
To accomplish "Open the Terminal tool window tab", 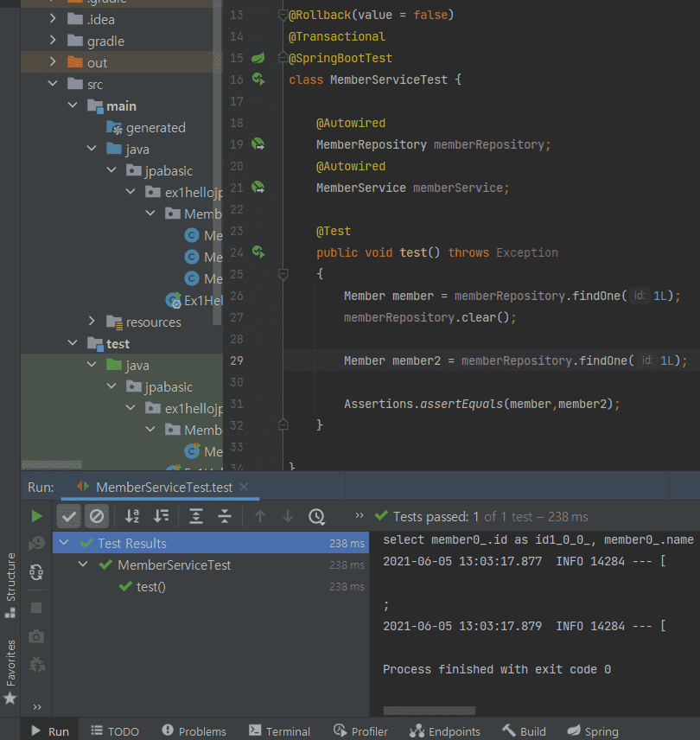I will click(279, 731).
